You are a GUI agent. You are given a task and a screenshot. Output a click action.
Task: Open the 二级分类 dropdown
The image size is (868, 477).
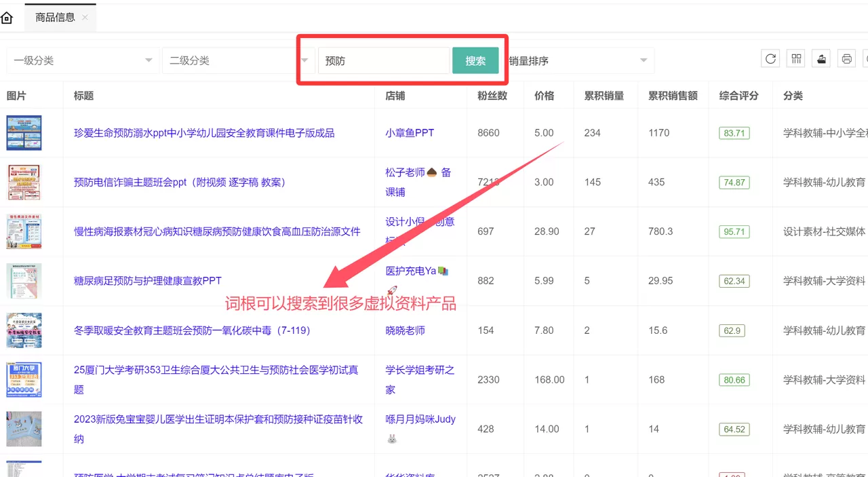[x=236, y=60]
